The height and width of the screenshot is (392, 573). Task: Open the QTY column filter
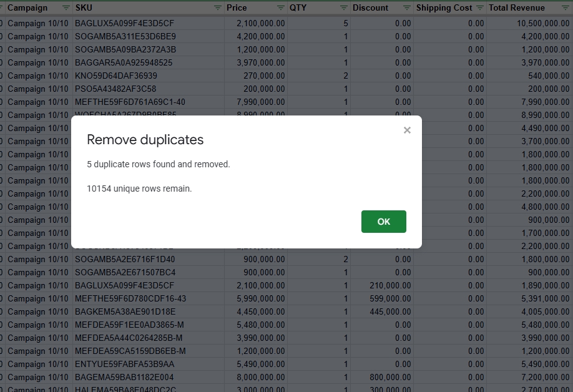point(343,7)
